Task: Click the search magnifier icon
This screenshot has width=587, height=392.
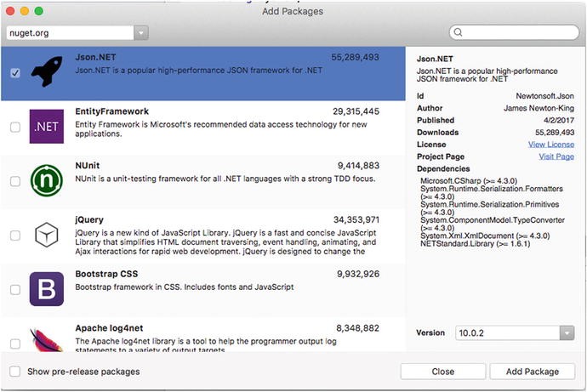Action: coord(458,32)
